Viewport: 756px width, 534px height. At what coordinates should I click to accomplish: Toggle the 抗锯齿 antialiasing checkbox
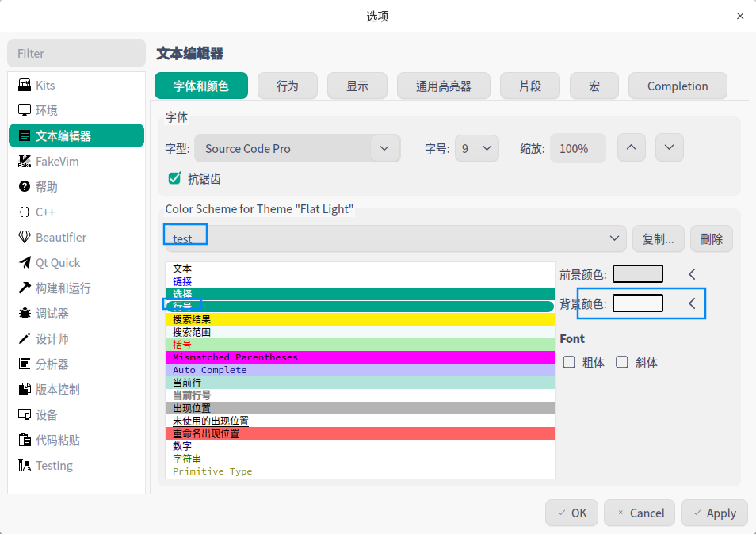(175, 178)
